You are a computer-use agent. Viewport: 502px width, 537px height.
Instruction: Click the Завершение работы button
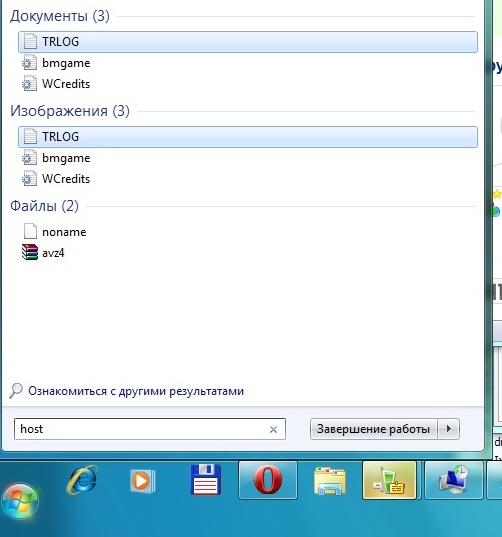(373, 429)
